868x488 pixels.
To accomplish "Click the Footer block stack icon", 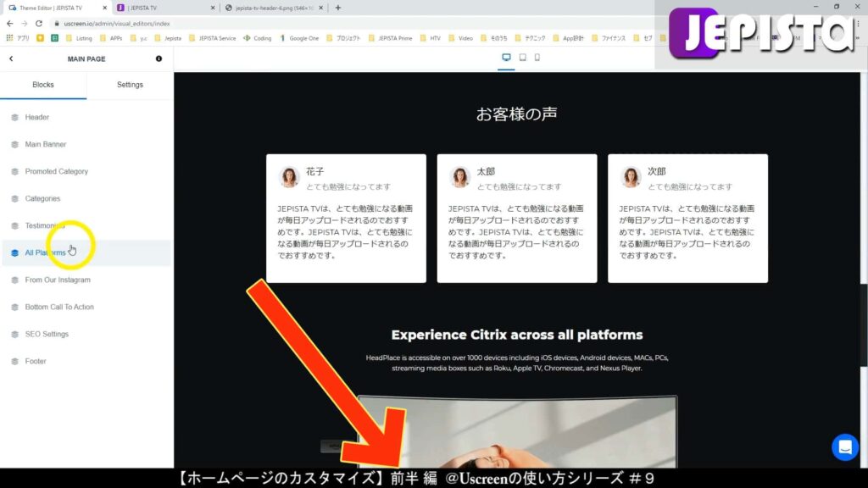I will [15, 361].
